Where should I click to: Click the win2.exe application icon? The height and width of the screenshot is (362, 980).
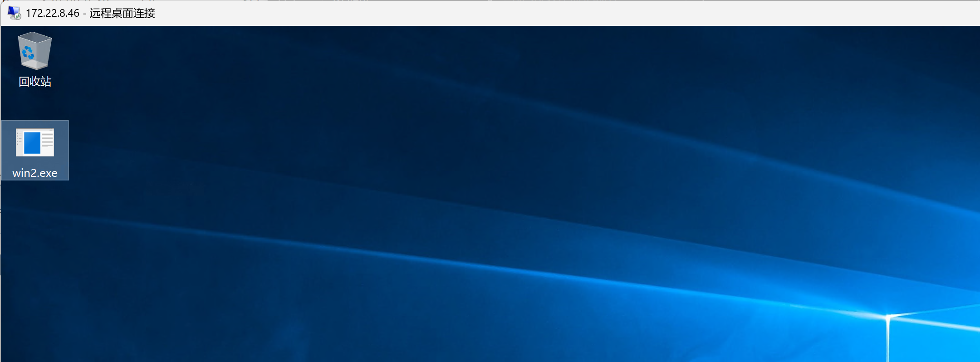tap(34, 142)
